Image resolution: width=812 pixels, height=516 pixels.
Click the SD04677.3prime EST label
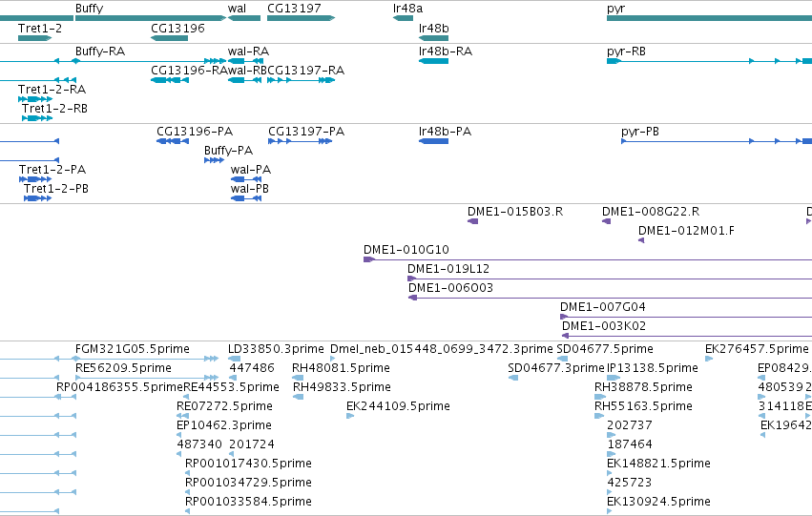pyautogui.click(x=556, y=368)
